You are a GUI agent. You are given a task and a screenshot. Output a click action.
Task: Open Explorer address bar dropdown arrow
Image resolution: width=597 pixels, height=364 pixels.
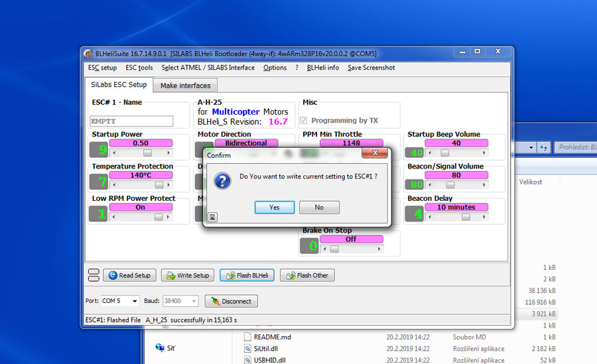531,147
